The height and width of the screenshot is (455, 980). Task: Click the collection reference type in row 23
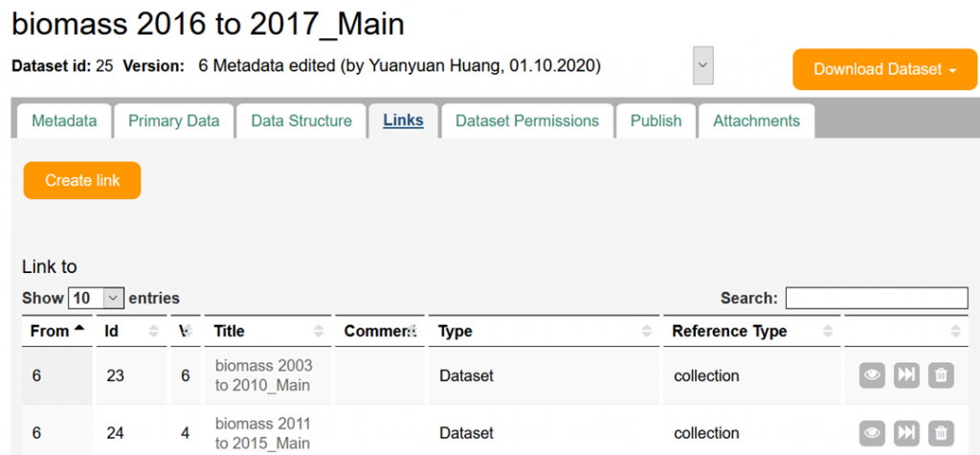(706, 375)
